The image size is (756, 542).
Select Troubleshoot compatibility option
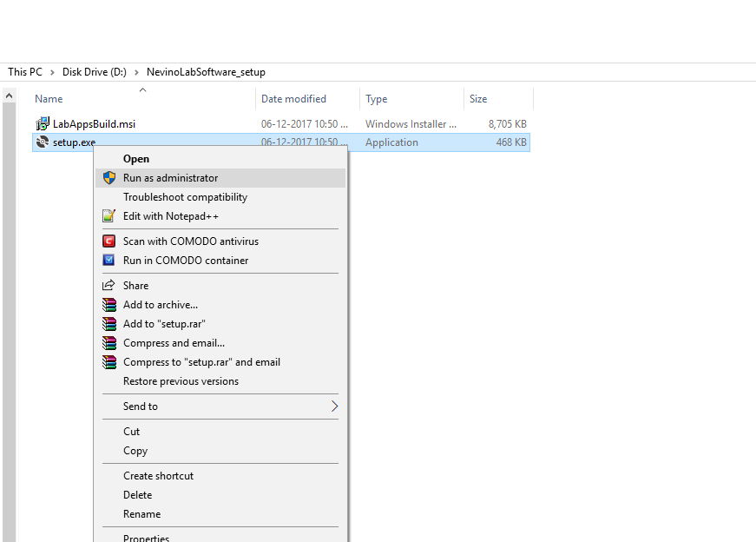click(185, 197)
